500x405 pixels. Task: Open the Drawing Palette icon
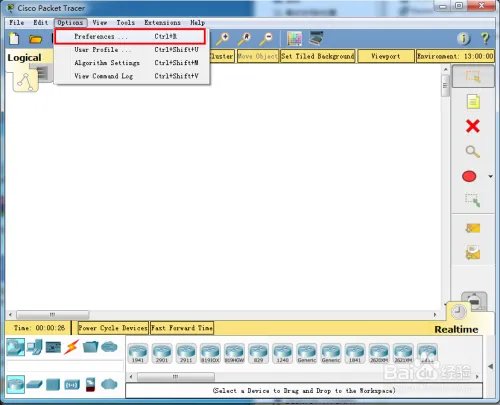click(x=295, y=39)
